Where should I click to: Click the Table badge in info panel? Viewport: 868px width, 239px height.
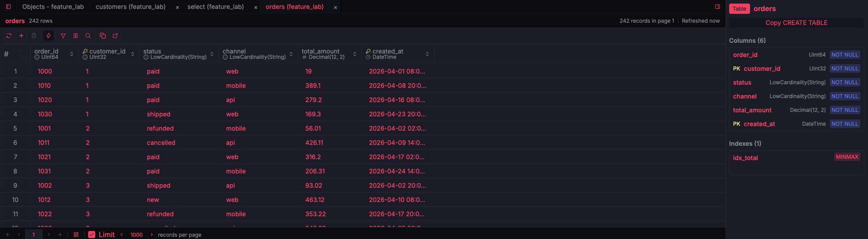[739, 9]
